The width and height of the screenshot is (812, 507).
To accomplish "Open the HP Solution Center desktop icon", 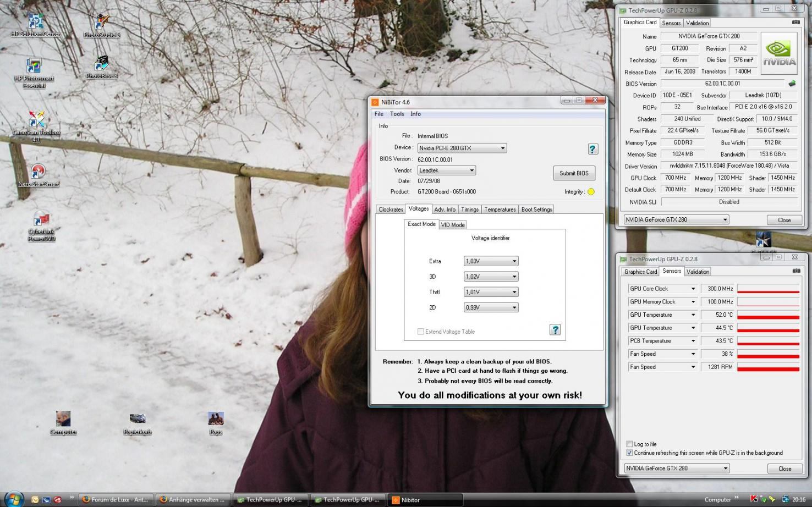I will click(35, 25).
